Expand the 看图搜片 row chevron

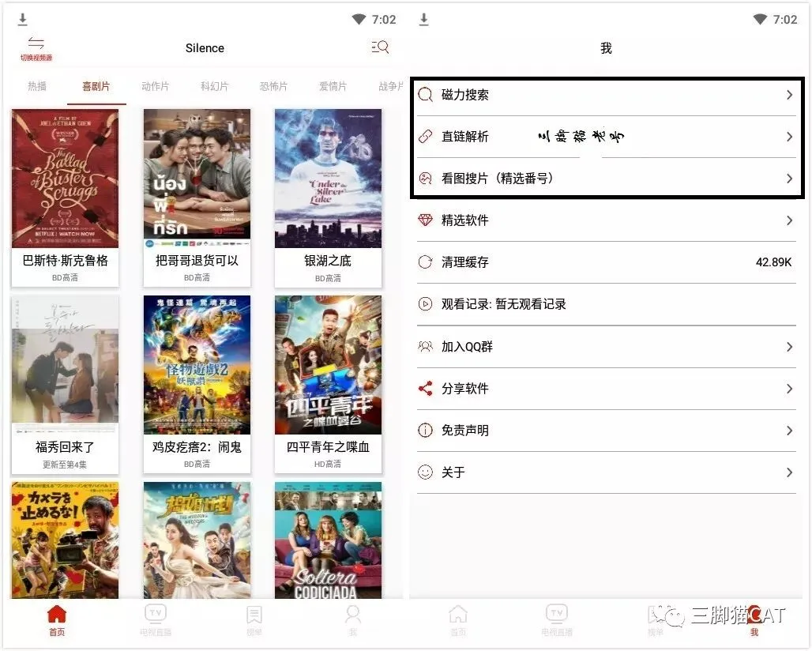click(x=789, y=179)
